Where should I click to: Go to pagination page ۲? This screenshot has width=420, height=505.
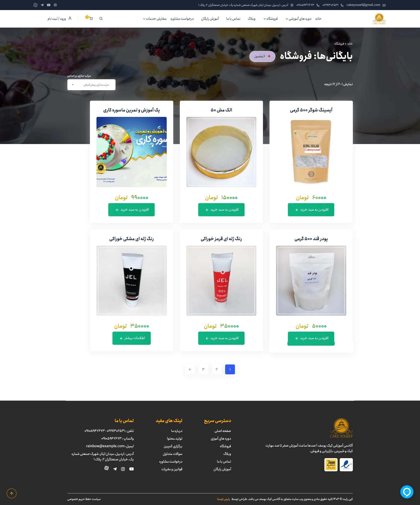click(x=217, y=369)
